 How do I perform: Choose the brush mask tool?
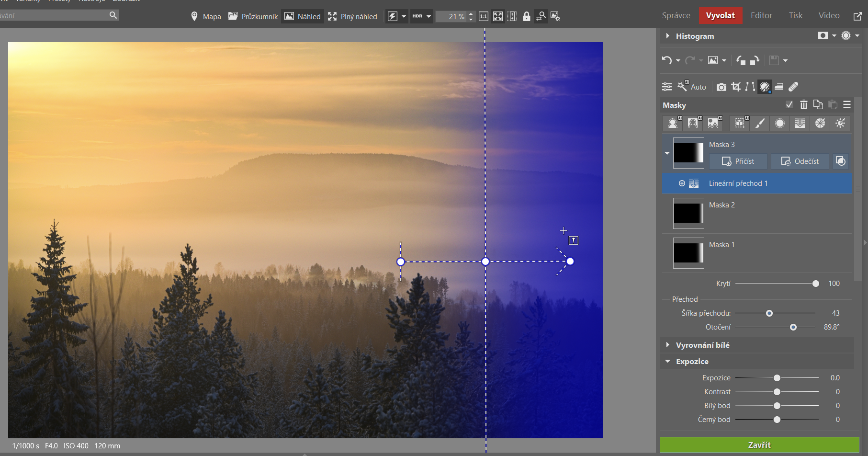pyautogui.click(x=760, y=124)
